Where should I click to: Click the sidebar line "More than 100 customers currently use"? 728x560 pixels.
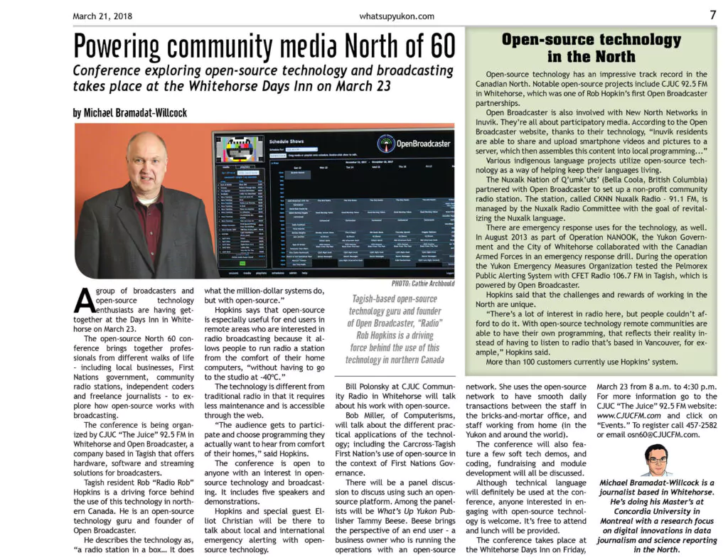pyautogui.click(x=582, y=362)
